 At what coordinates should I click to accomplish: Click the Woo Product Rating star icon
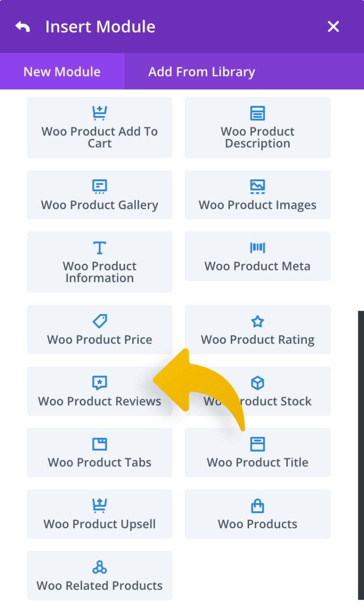coord(257,321)
